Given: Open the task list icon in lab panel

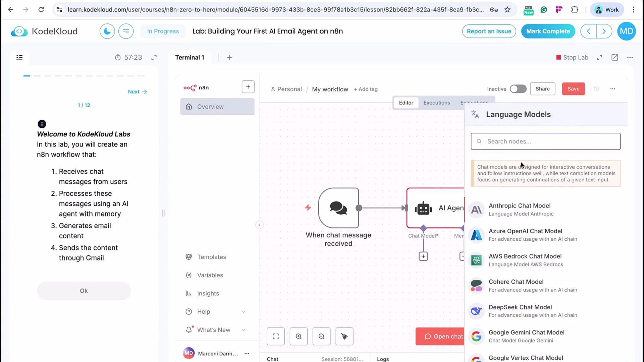Looking at the screenshot, I should [x=19, y=57].
